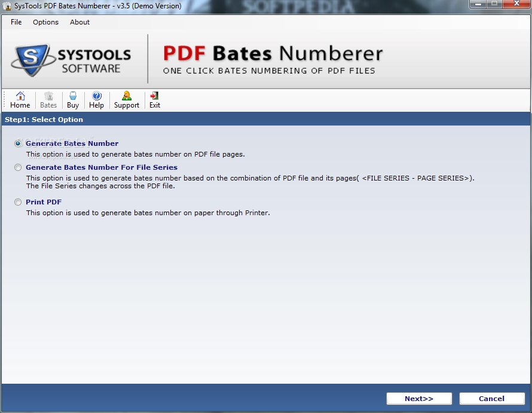Click the Cancel button
This screenshot has width=532, height=413.
[x=491, y=399]
